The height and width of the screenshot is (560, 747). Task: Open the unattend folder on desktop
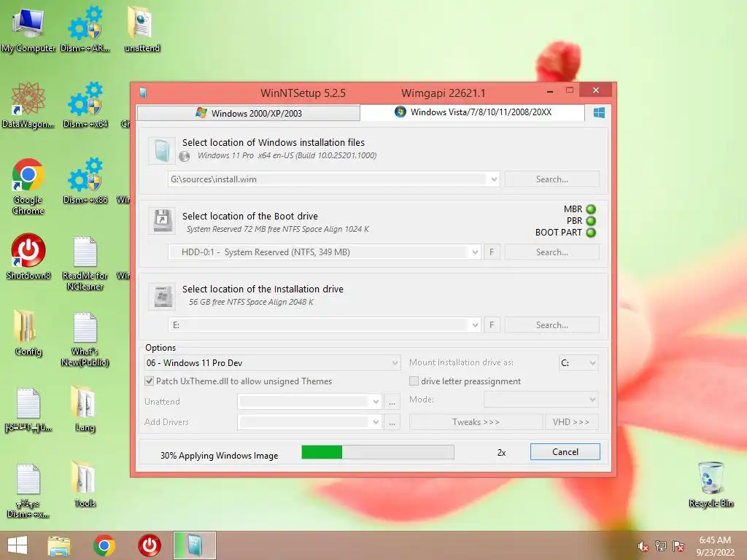pos(142,29)
